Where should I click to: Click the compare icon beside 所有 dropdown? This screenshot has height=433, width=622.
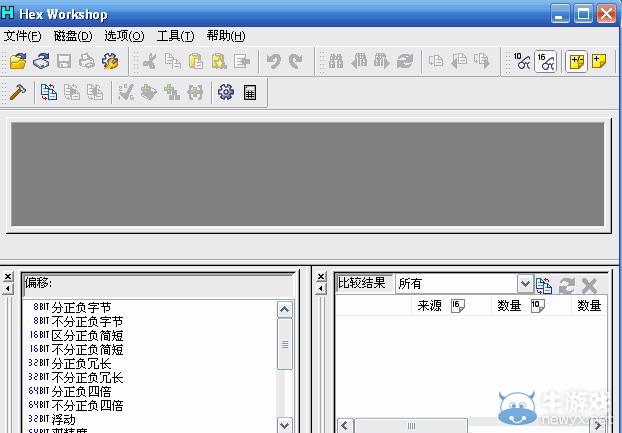coord(544,285)
